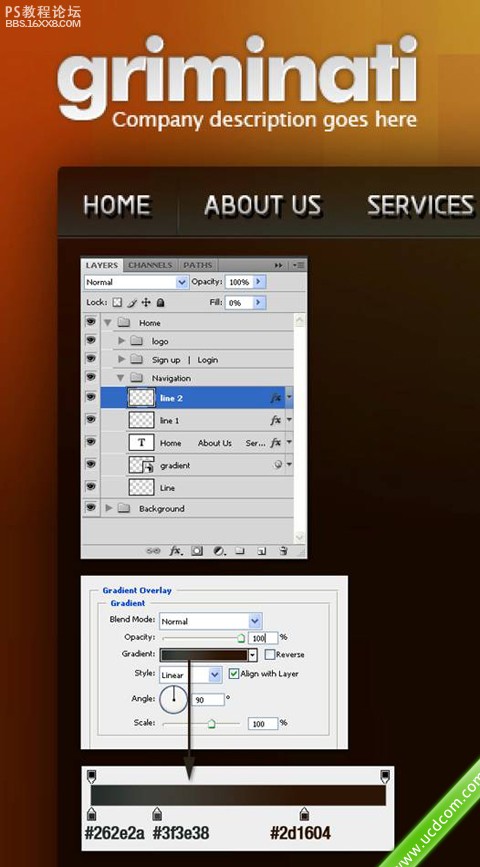Click the HOME navigation link
Viewport: 480px width, 867px height.
tap(117, 206)
